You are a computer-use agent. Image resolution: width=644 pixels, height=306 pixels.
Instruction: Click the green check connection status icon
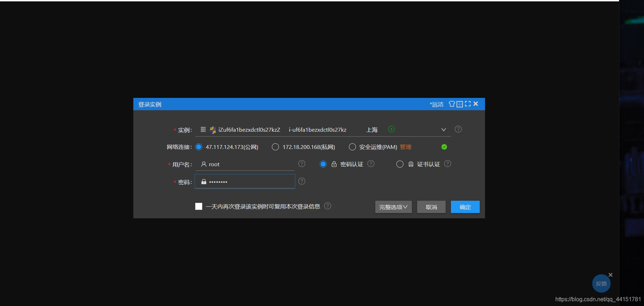coord(444,147)
